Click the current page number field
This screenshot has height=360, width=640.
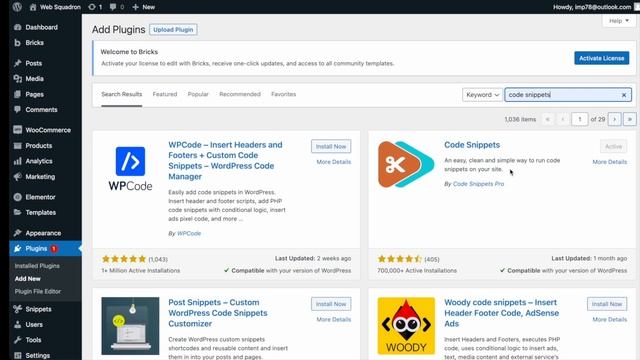[x=580, y=119]
